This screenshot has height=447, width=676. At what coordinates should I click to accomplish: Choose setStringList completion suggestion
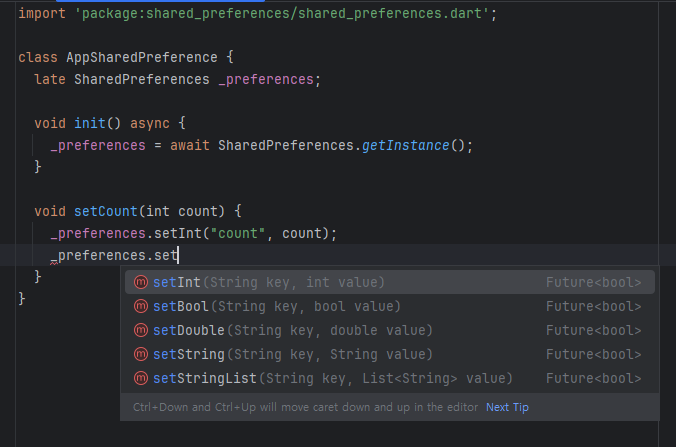tap(390, 378)
